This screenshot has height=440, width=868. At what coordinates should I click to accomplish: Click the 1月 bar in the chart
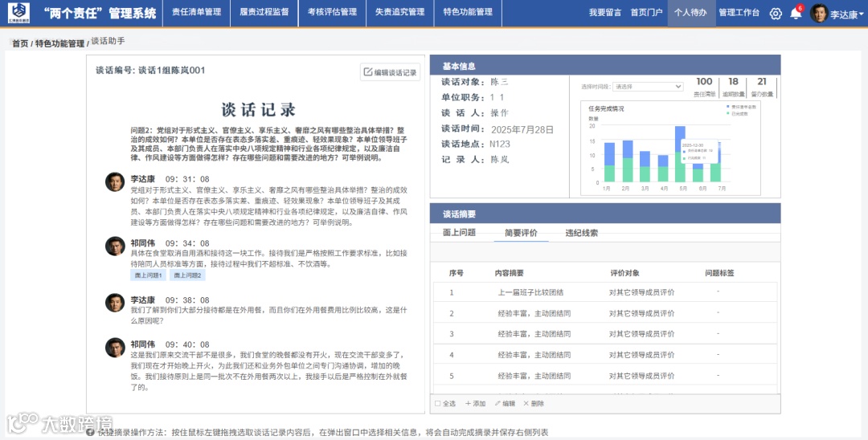[x=609, y=162]
